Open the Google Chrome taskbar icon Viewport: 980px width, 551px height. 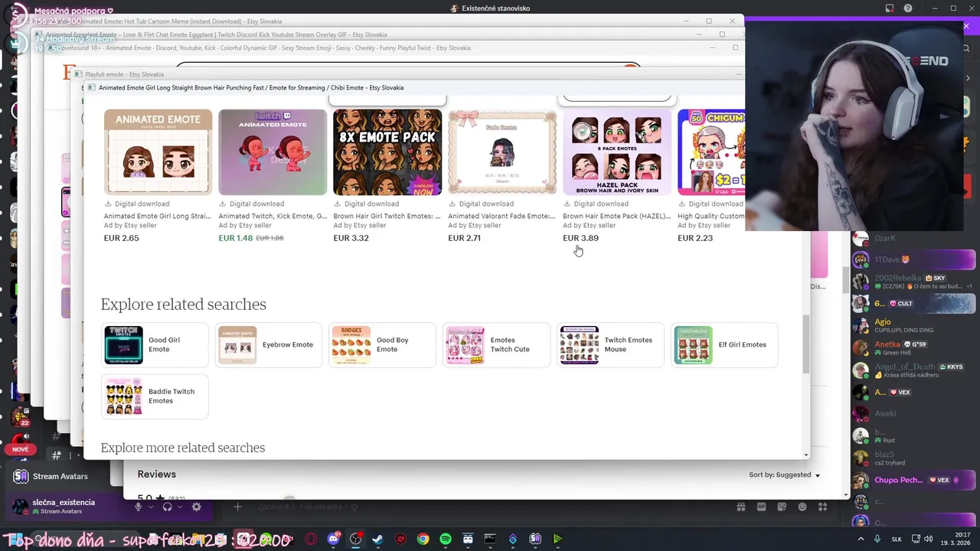pos(423,539)
